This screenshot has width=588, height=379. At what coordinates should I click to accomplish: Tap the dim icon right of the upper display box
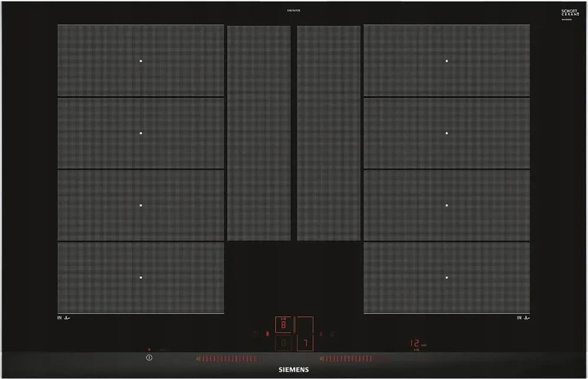coord(332,334)
